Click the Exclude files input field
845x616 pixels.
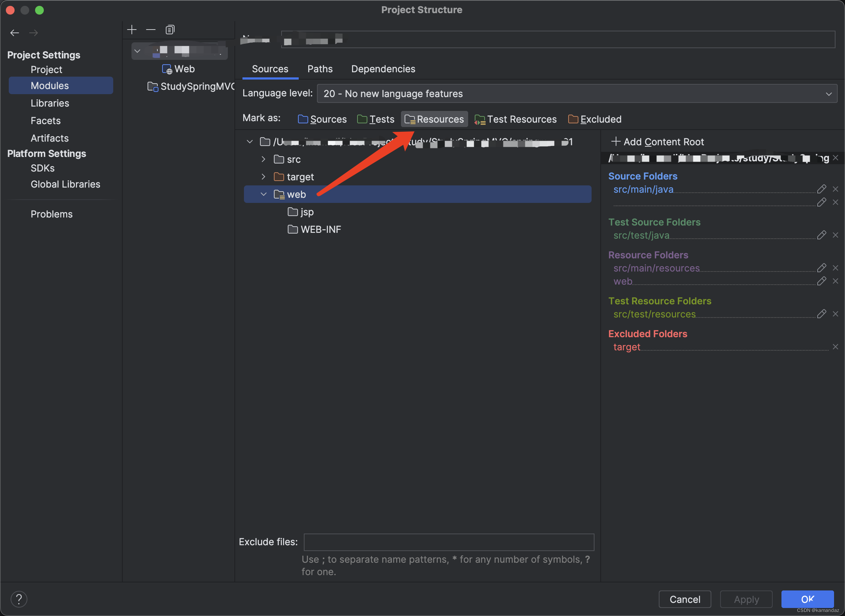447,542
